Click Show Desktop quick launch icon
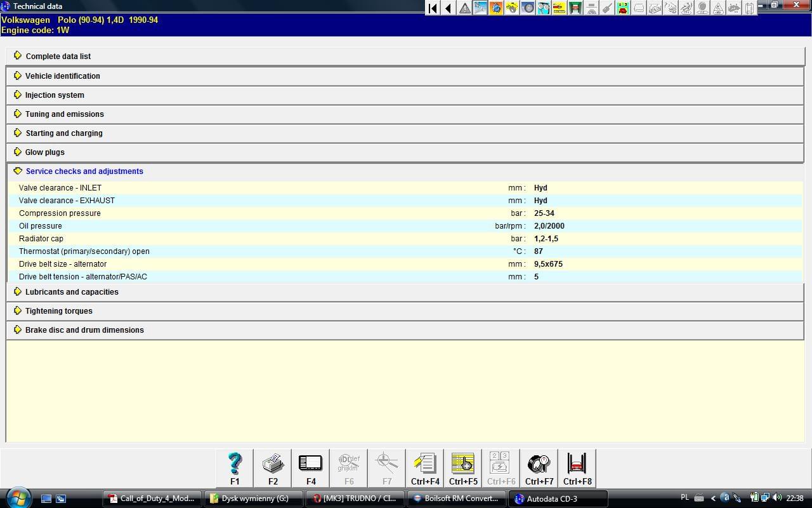 pos(46,498)
